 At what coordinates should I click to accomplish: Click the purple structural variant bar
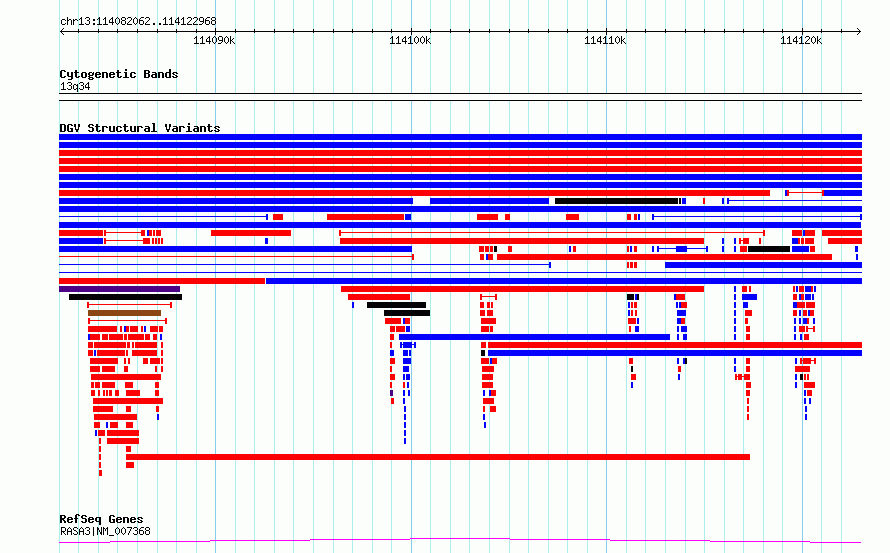click(x=120, y=289)
